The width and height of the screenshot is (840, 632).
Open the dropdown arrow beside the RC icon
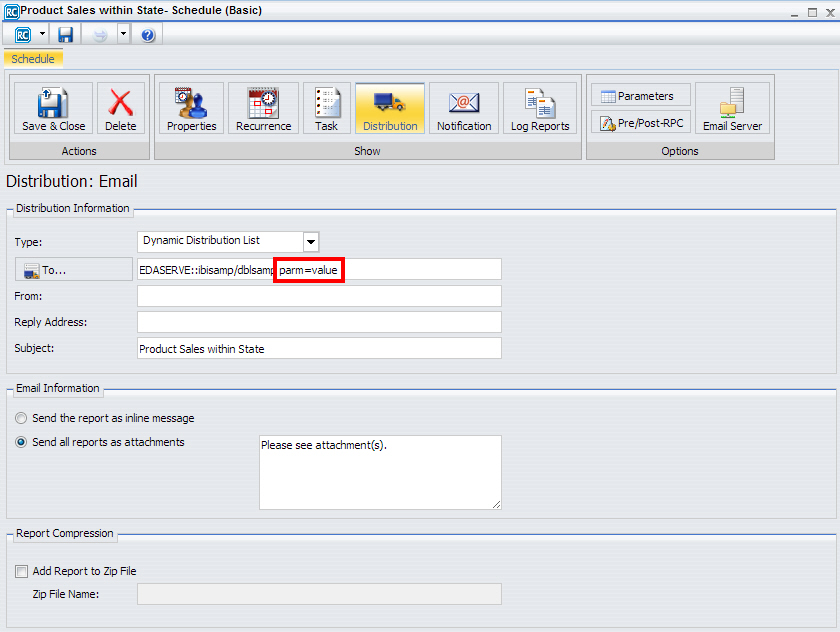tap(42, 34)
